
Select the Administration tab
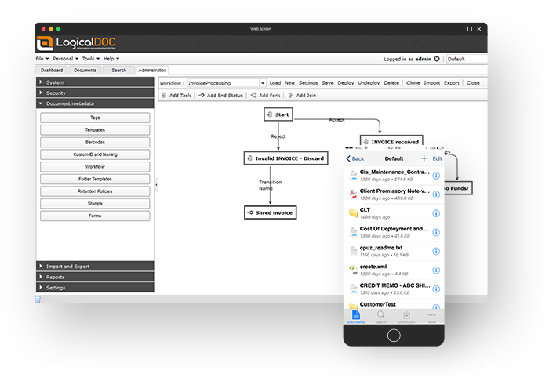click(152, 70)
